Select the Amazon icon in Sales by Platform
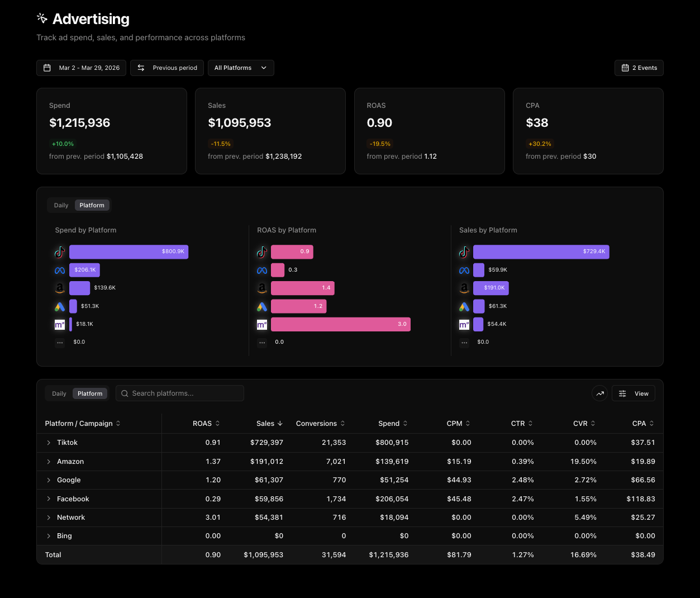Viewport: 700px width, 598px height. point(464,288)
